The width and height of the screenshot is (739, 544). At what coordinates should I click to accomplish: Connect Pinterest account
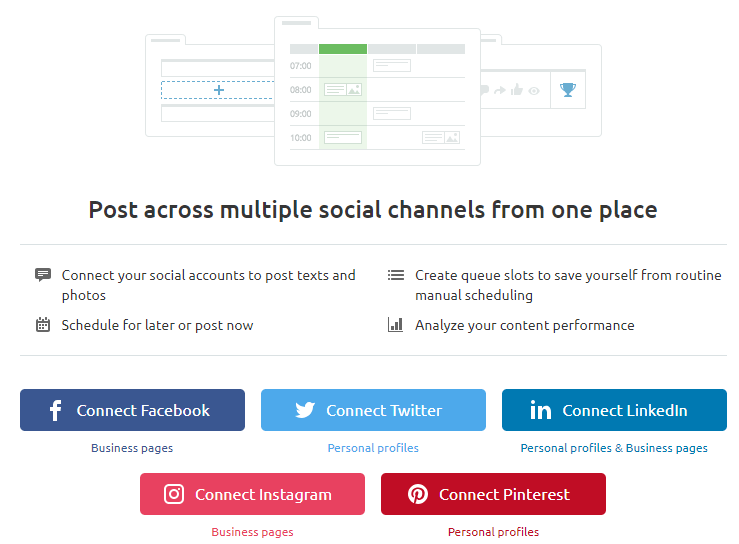493,494
